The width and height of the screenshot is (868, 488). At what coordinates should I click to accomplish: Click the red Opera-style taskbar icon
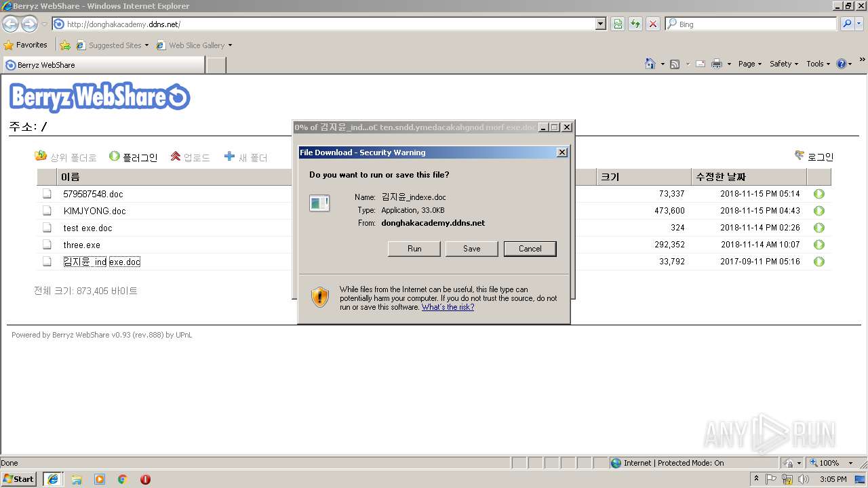coord(145,479)
